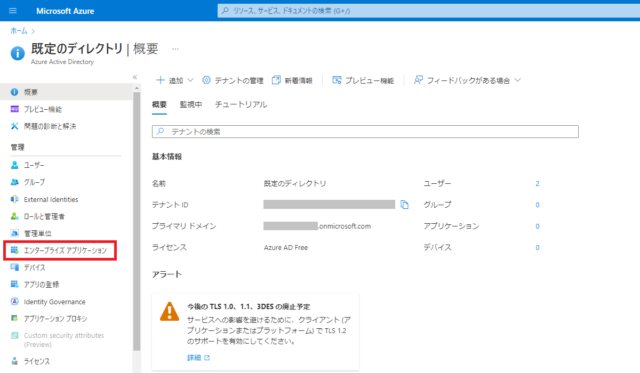Click in the テナントの検索 field

point(365,131)
